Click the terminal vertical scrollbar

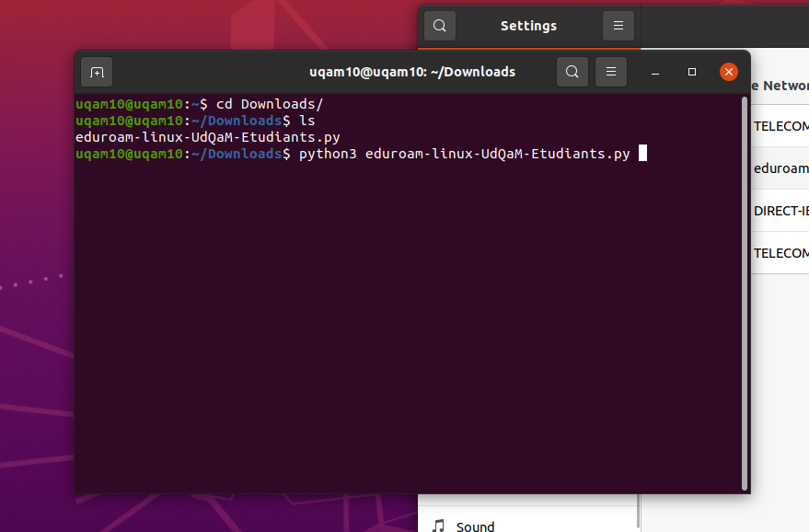pyautogui.click(x=744, y=293)
